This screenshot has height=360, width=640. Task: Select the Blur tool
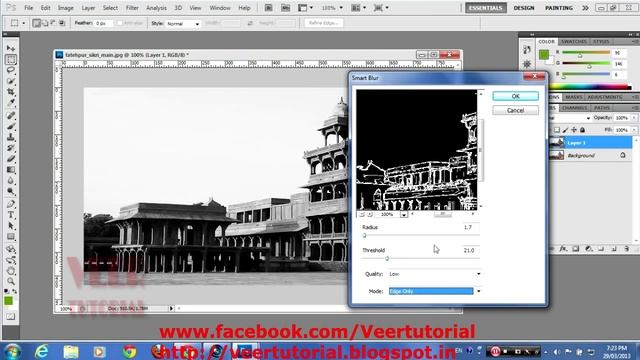coord(11,180)
